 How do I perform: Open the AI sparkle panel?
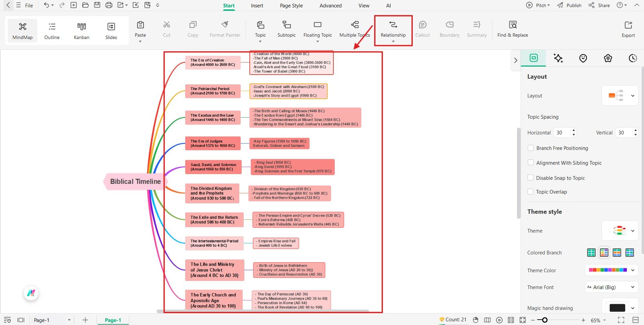(558, 58)
